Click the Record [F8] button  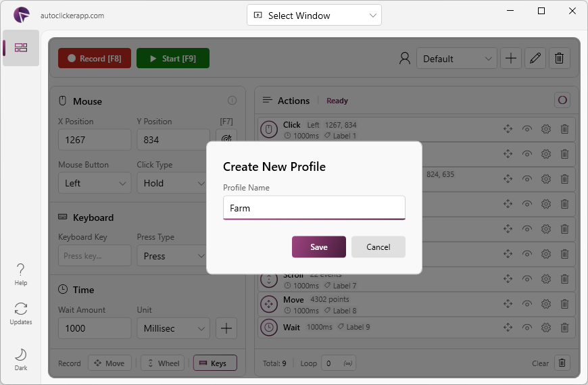pyautogui.click(x=95, y=58)
